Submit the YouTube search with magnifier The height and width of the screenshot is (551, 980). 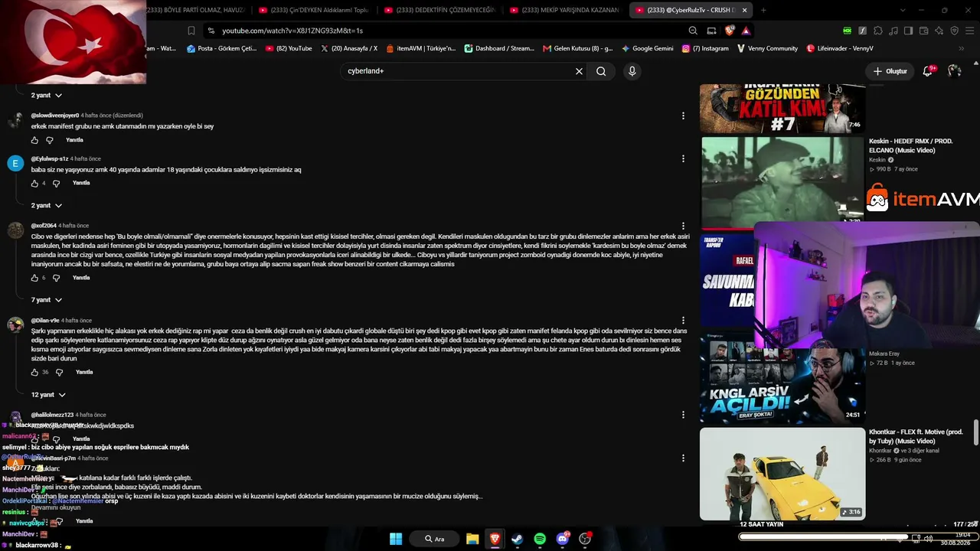tap(601, 71)
